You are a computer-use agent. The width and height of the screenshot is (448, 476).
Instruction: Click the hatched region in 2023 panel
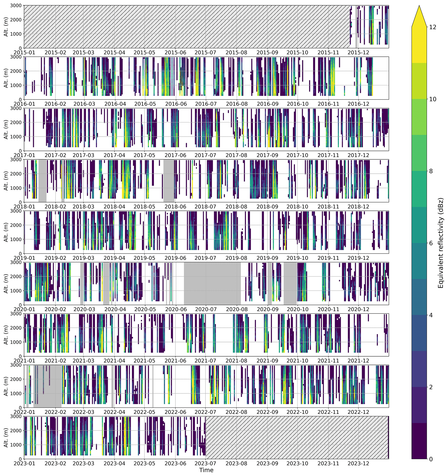(296, 437)
